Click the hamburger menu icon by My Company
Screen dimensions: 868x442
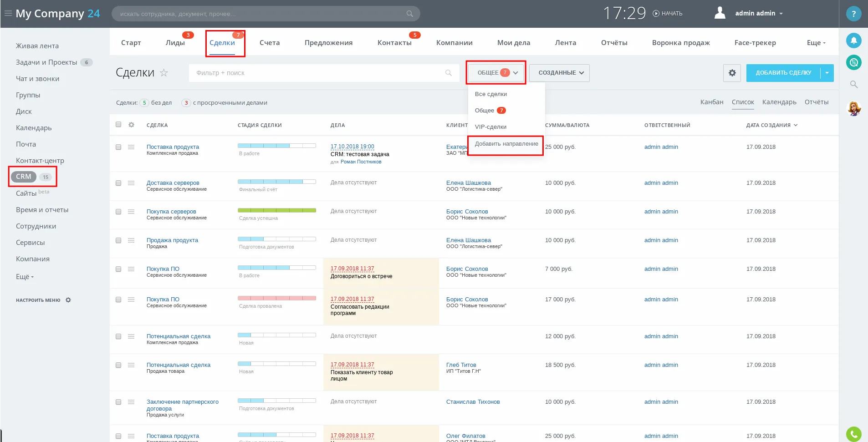pos(8,13)
